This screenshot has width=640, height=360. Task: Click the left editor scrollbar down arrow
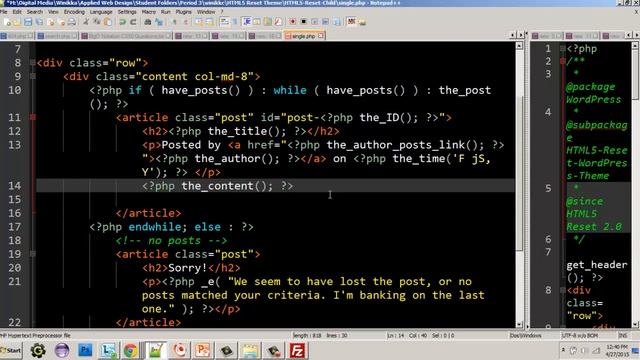(x=519, y=325)
